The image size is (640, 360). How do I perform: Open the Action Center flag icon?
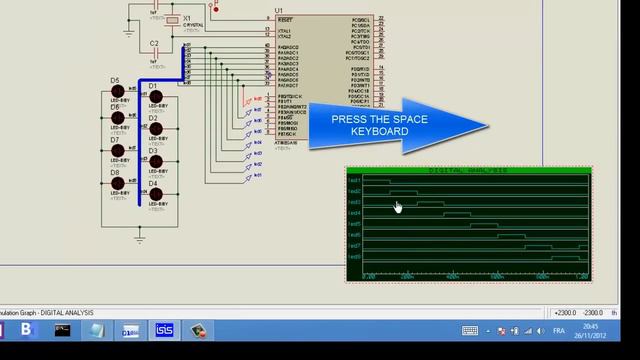[502, 331]
